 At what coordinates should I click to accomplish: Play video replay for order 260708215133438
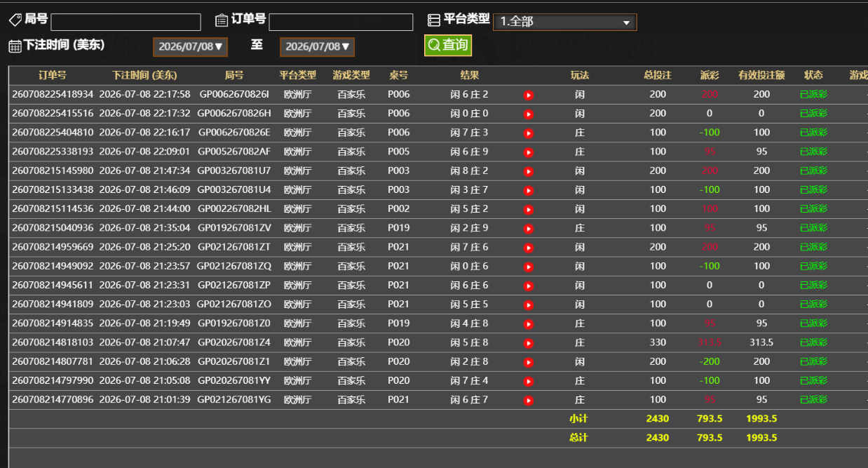coord(529,190)
